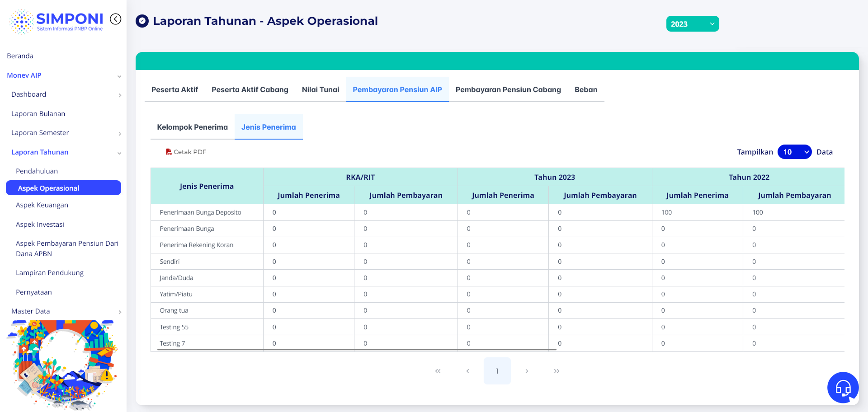Click the Testing 55 row label

pos(174,327)
